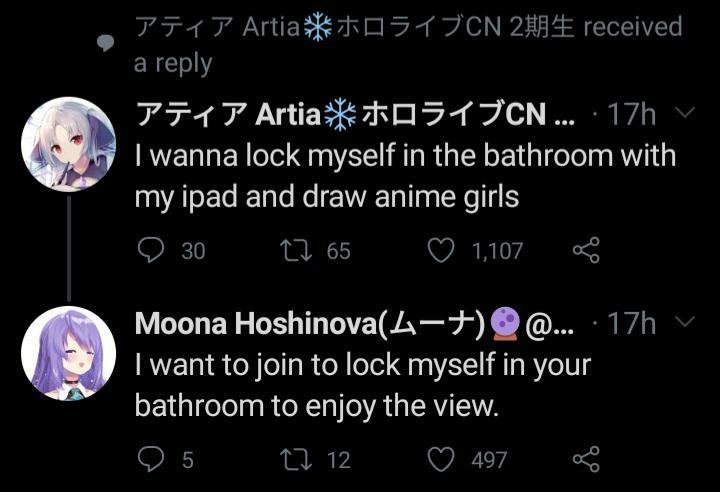
Task: View Artia's white-haired avatar picture
Action: coord(68,145)
